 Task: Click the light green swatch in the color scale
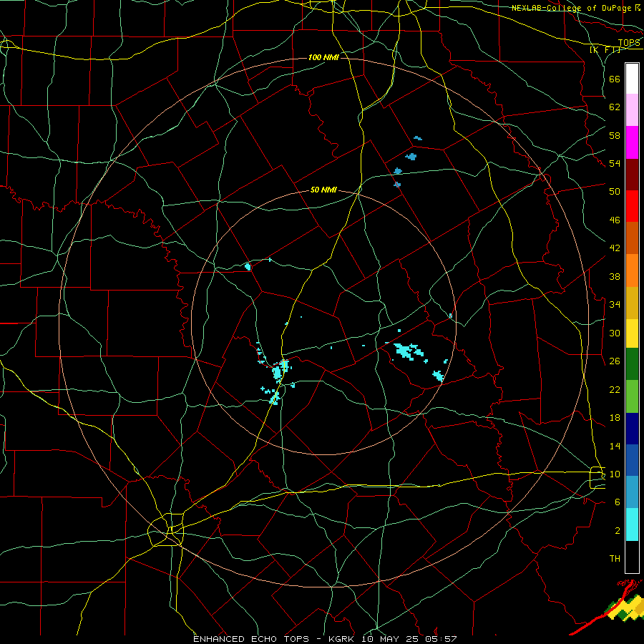(x=632, y=396)
